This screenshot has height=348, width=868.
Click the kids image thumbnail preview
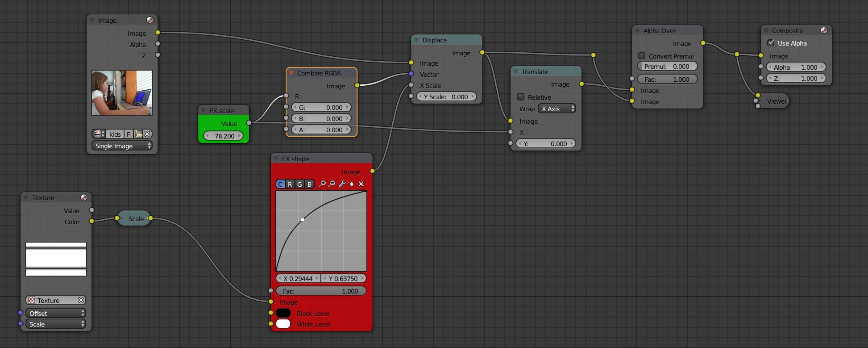122,93
